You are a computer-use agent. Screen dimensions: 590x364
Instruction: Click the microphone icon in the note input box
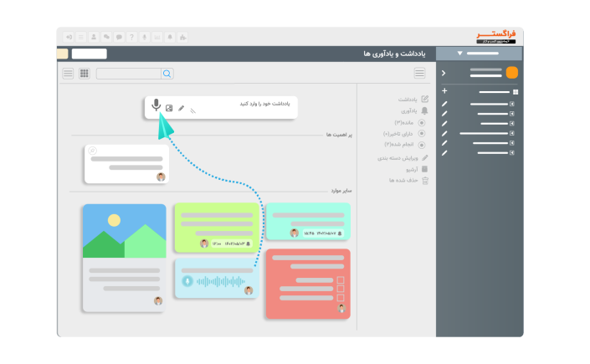[156, 105]
